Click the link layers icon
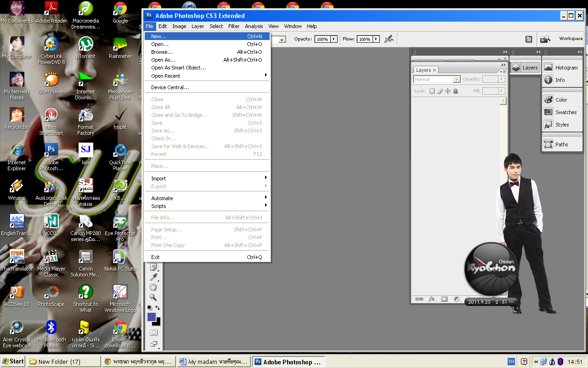The width and height of the screenshot is (588, 368). (419, 299)
